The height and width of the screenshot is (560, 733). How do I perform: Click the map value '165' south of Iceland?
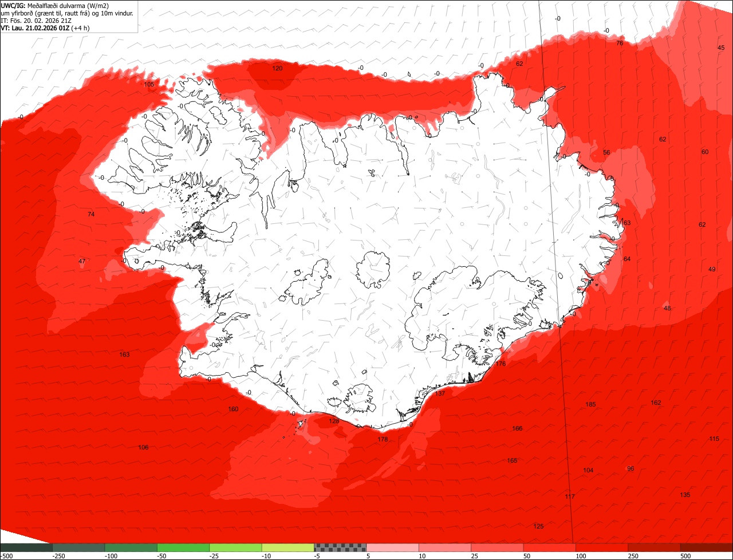point(512,460)
